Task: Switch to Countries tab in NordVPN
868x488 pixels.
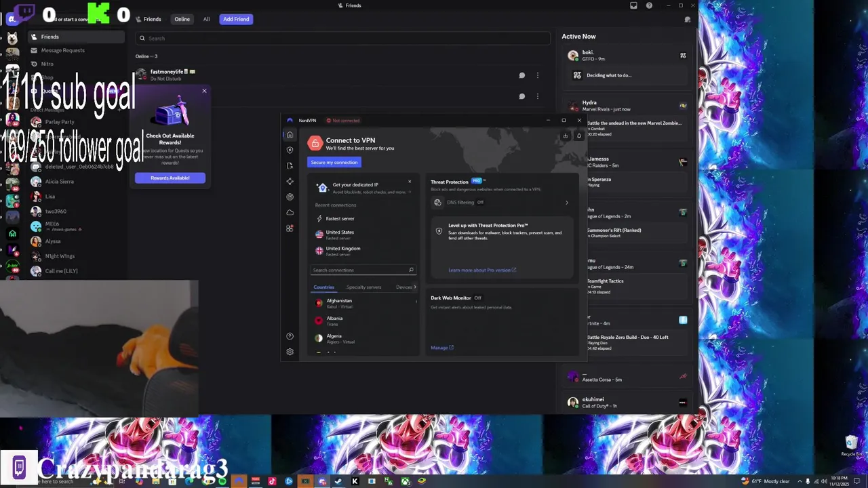Action: 324,287
